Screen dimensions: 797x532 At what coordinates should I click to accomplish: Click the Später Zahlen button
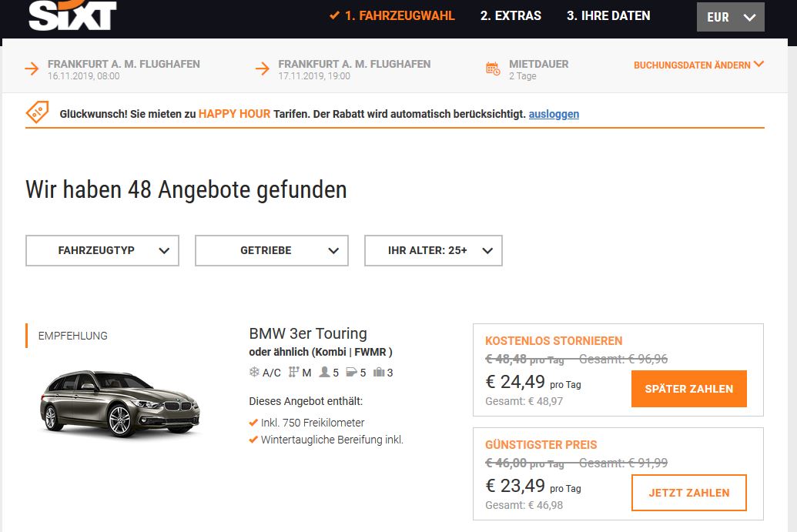[688, 389]
